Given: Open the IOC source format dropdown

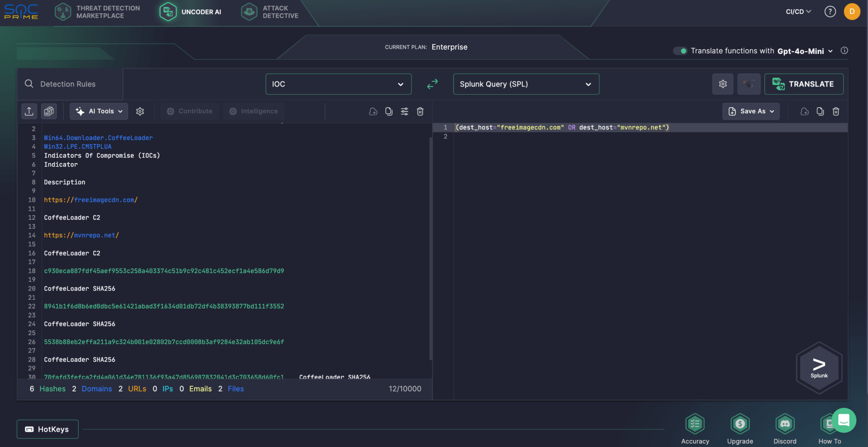Looking at the screenshot, I should click(x=338, y=84).
